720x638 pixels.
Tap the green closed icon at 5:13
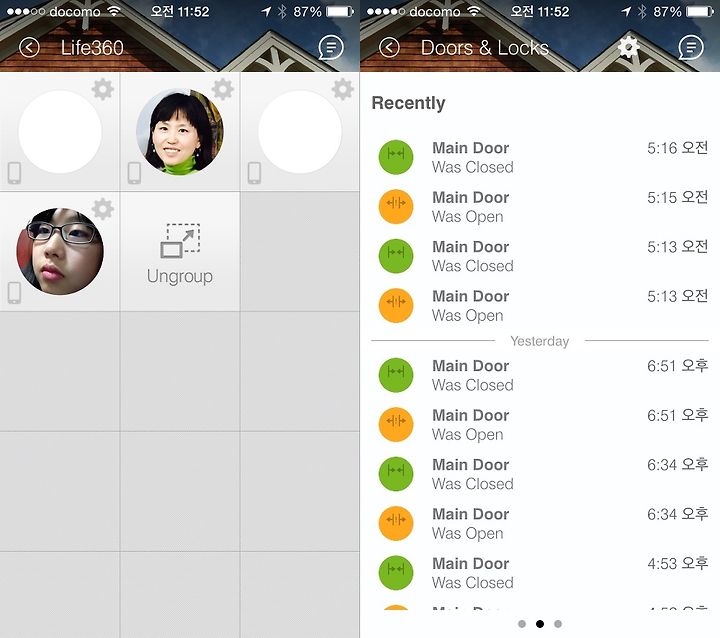click(396, 256)
